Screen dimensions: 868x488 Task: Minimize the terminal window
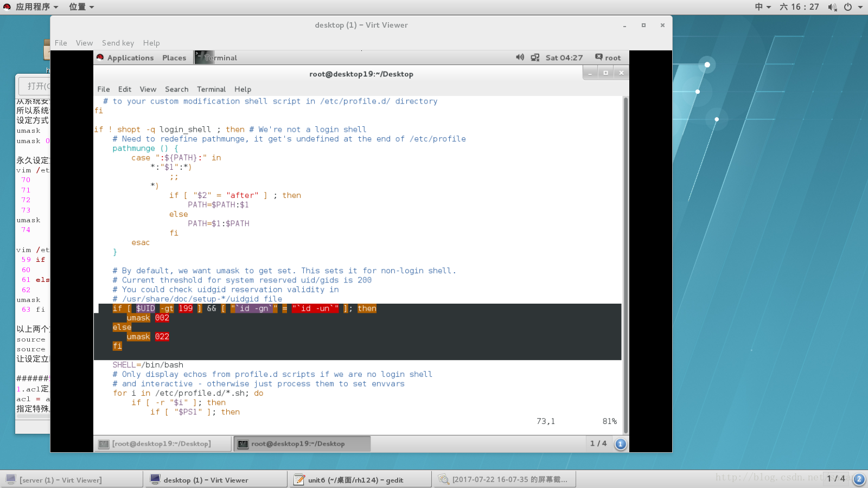click(590, 73)
